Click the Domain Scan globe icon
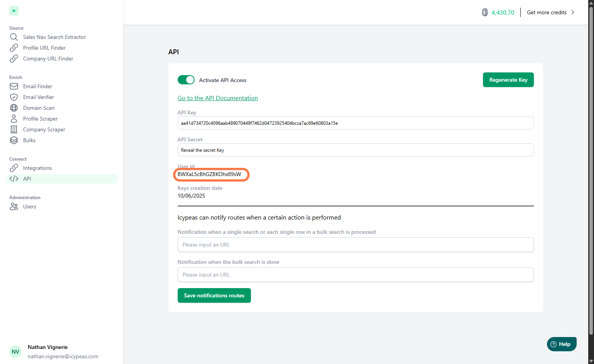The height and width of the screenshot is (364, 594). tap(14, 108)
